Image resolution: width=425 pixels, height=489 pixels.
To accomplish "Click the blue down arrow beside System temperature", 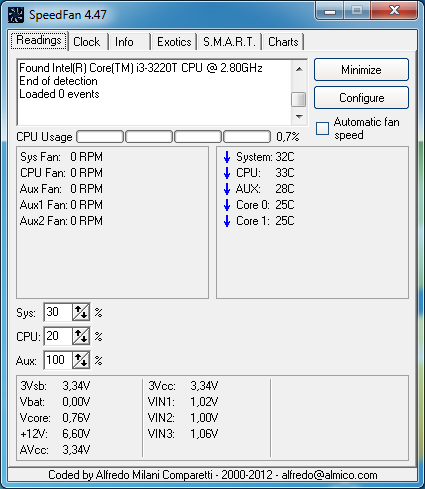I will pyautogui.click(x=227, y=157).
